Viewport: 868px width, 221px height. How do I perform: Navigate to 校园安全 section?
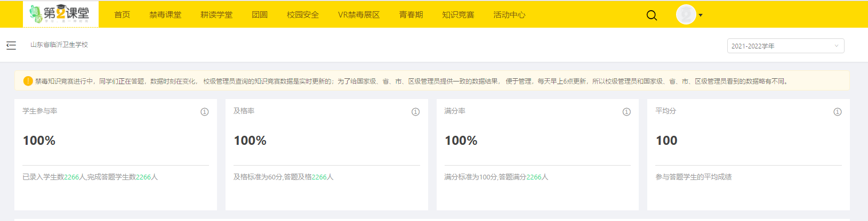303,15
